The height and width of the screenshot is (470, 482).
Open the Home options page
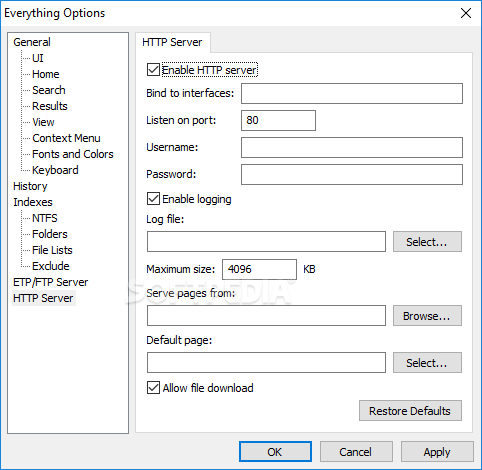(x=46, y=74)
